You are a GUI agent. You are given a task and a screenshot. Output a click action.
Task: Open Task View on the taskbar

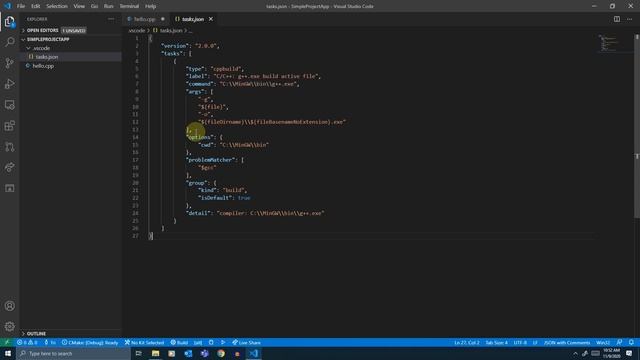pos(138,353)
